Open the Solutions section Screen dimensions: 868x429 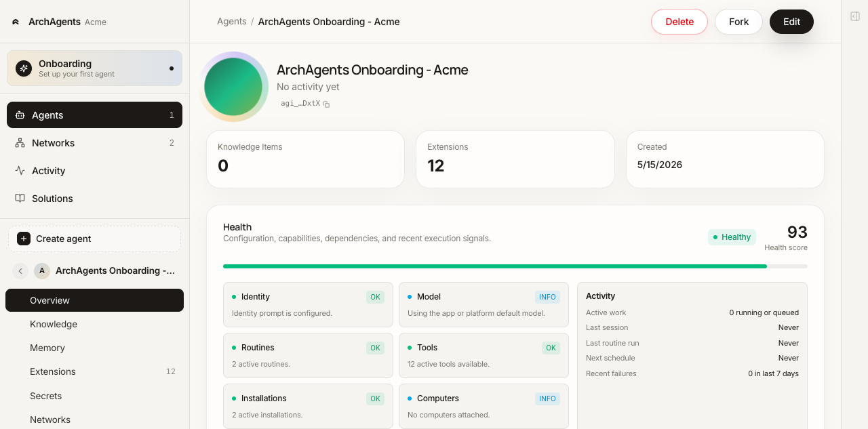tap(94, 199)
